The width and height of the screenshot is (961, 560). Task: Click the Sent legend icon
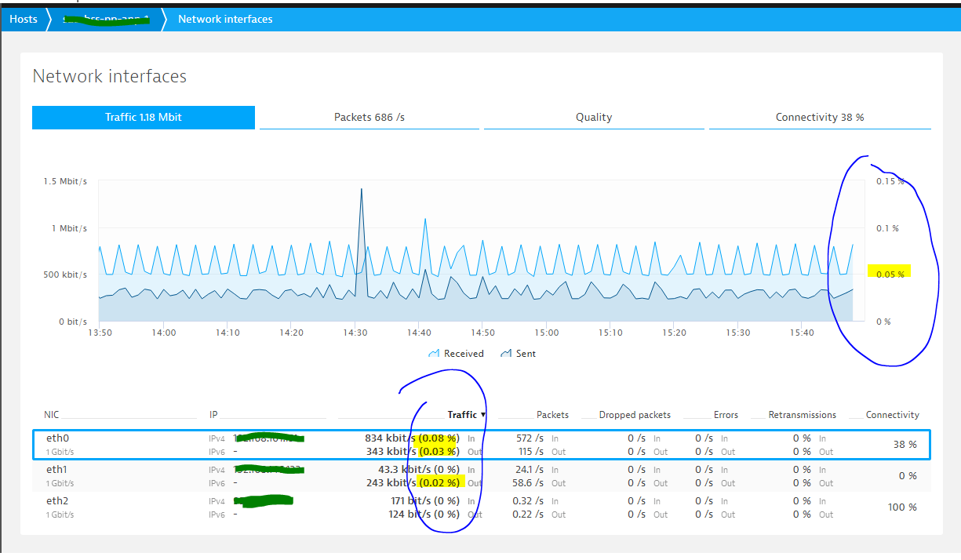coord(506,354)
